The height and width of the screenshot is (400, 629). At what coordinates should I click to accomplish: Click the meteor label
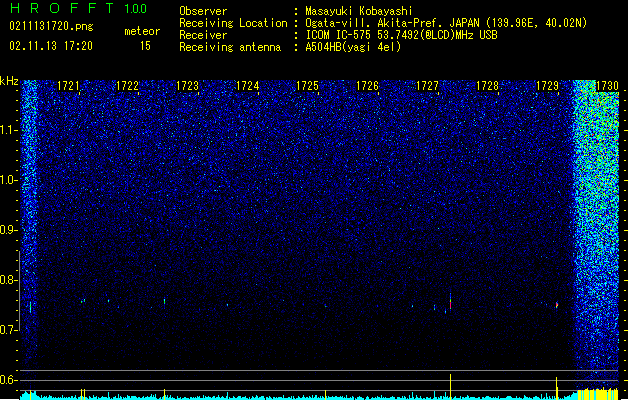coord(142,31)
